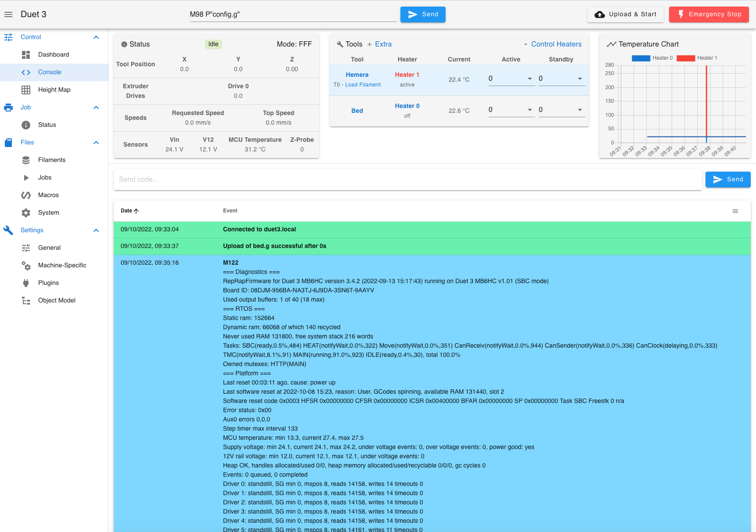Click the Plugins plug icon
The height and width of the screenshot is (532, 756).
pyautogui.click(x=26, y=283)
